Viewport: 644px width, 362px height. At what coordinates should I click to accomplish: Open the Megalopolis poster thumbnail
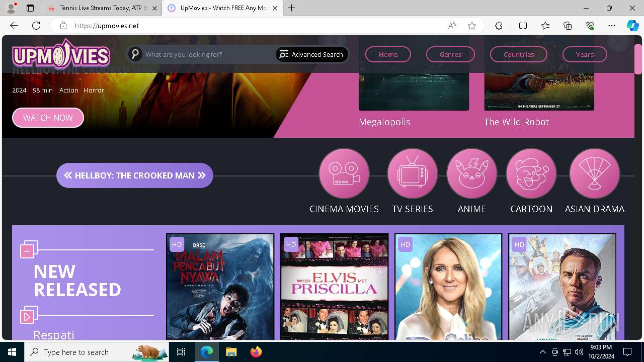[x=414, y=73]
